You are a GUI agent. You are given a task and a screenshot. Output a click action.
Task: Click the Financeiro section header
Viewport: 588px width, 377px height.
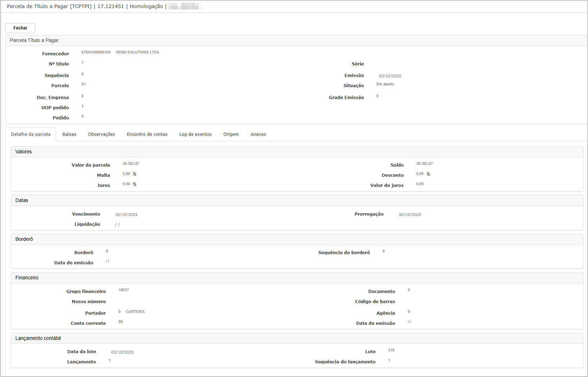click(x=27, y=278)
